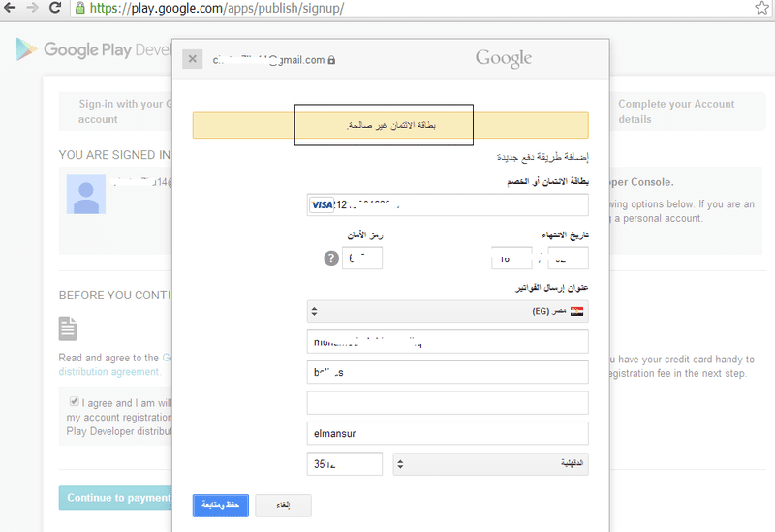
Task: Click the security code help question mark
Action: 331,258
